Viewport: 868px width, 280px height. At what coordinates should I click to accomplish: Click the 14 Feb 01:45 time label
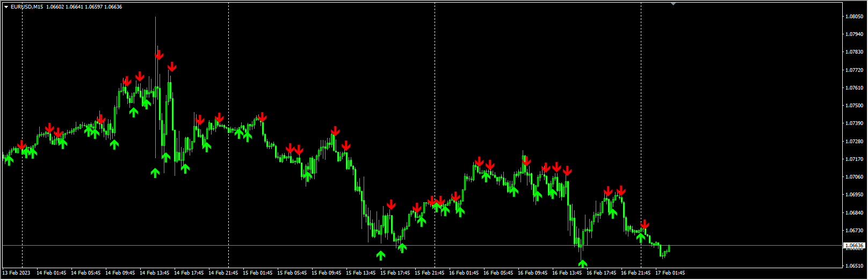[x=52, y=273]
